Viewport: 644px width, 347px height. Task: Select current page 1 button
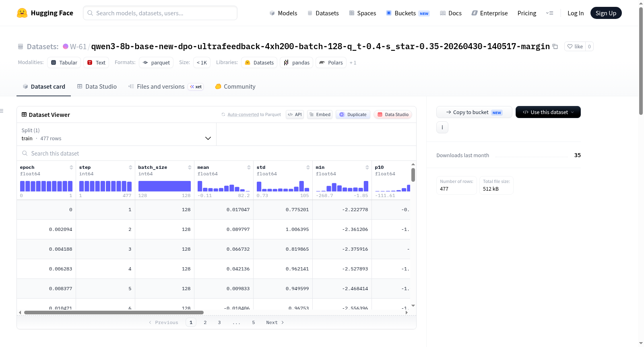click(x=191, y=322)
